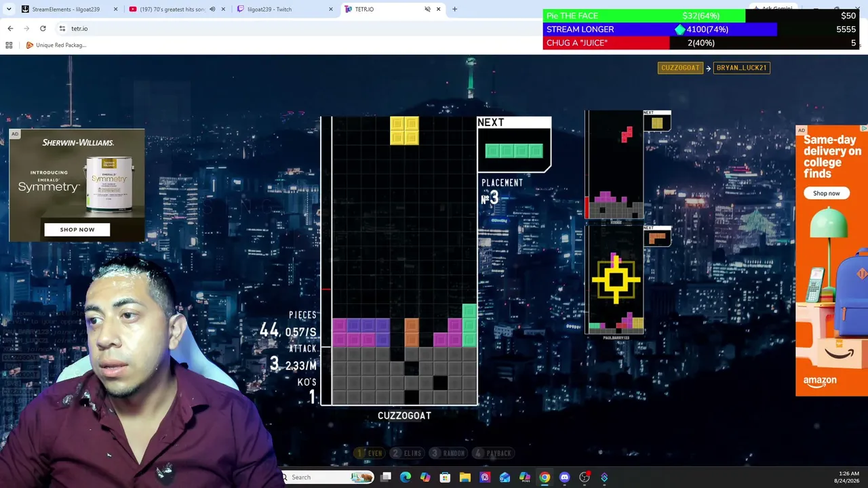Open Discord from the taskbar
This screenshot has height=488, width=868.
[564, 477]
